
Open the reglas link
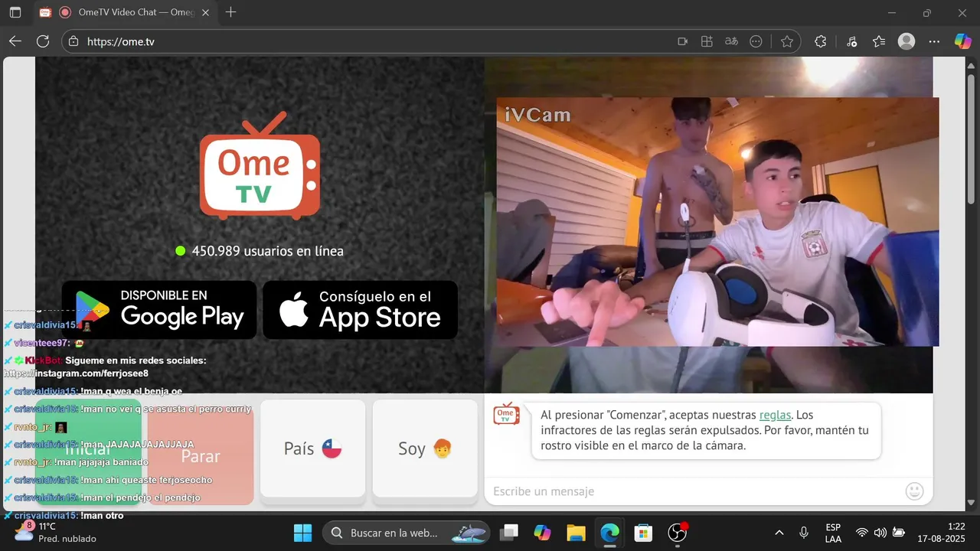[775, 415]
